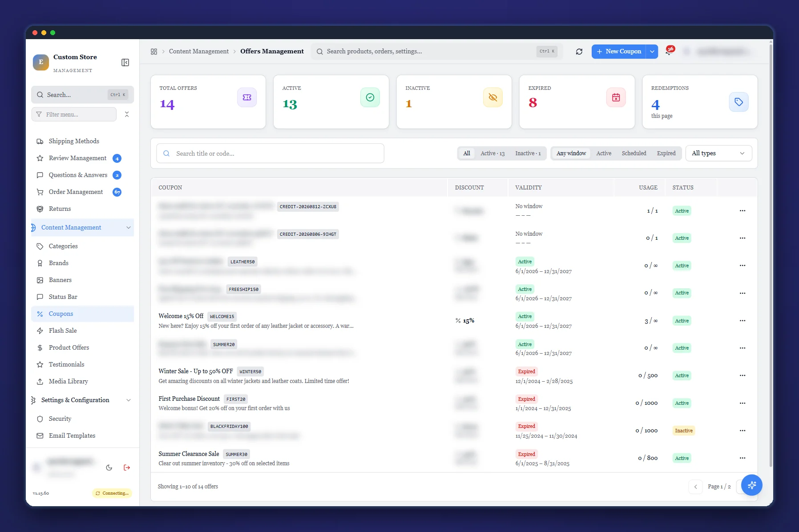Go to previous page arrow
Image resolution: width=799 pixels, height=532 pixels.
pos(696,487)
